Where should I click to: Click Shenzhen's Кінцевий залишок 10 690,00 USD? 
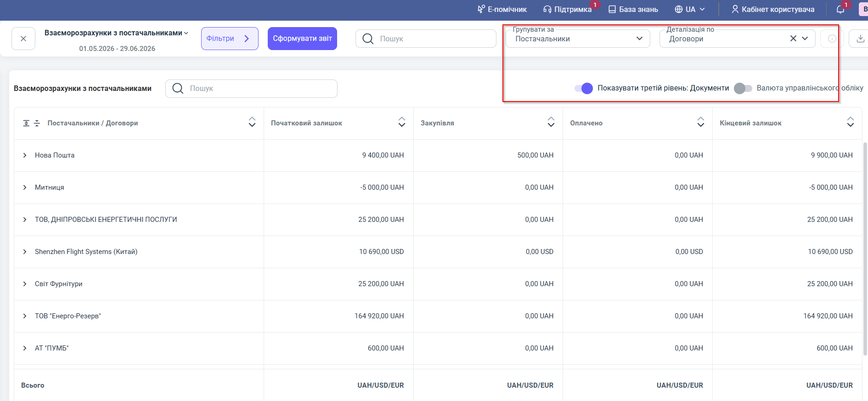click(830, 252)
